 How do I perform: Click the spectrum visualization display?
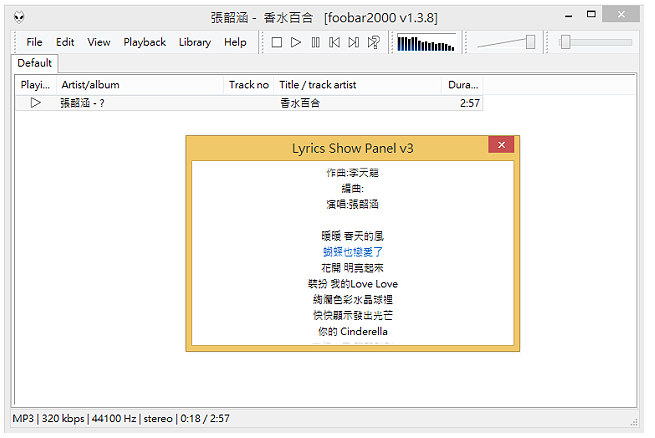426,42
